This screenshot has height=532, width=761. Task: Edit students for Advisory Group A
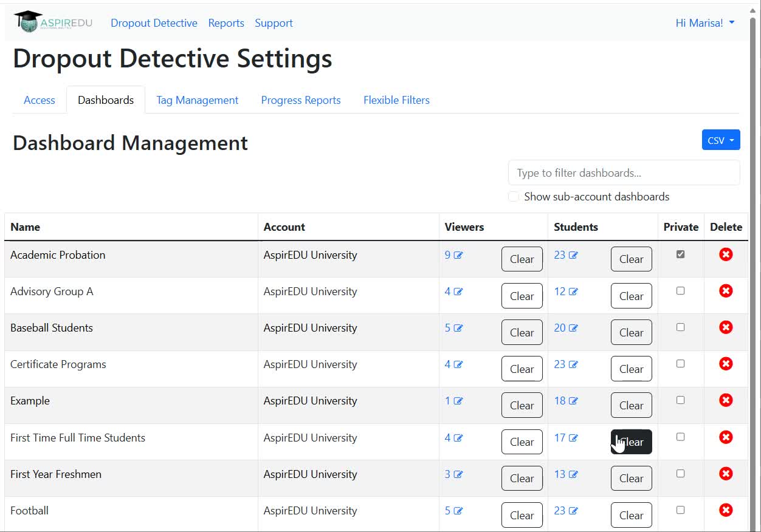[573, 292]
